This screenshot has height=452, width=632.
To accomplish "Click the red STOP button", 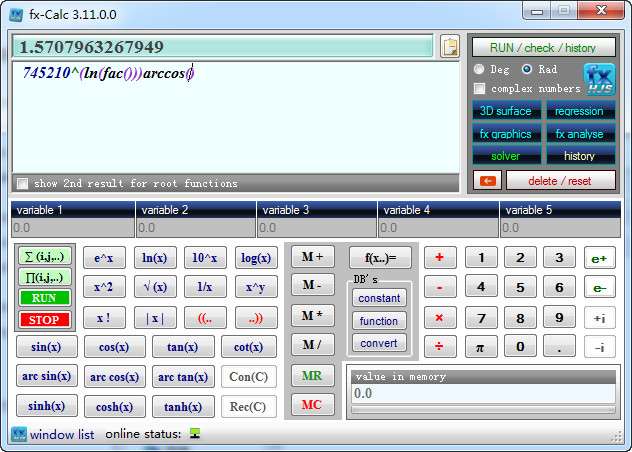I will 44,320.
